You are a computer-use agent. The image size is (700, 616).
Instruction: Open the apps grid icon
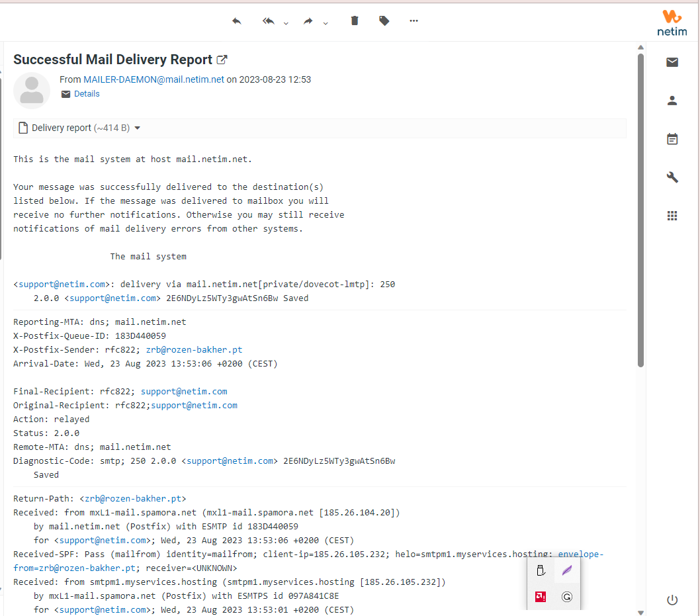pos(672,216)
